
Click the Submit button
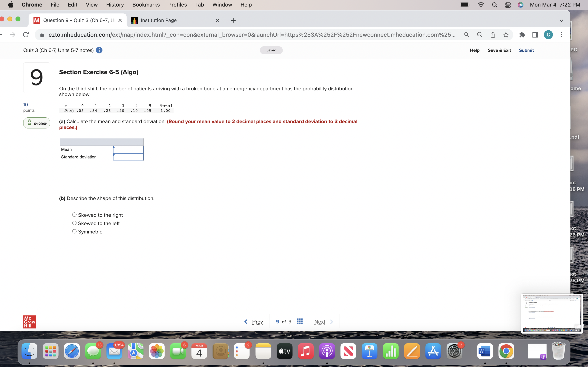[x=526, y=50]
